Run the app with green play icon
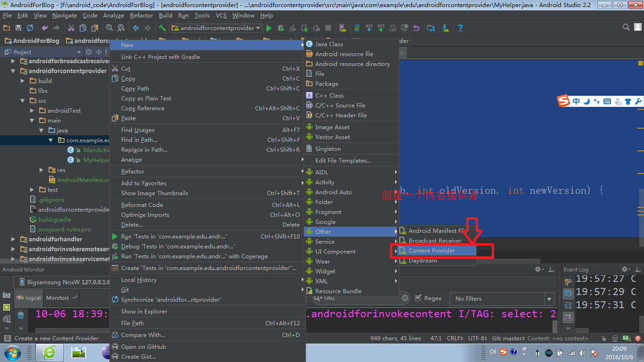The image size is (644, 362). 269,28
